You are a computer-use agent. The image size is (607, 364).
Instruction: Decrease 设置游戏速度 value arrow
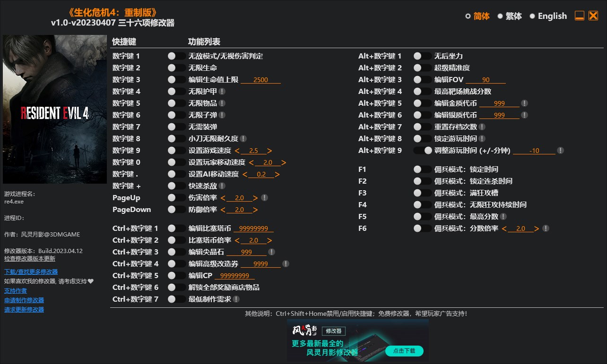pos(237,151)
